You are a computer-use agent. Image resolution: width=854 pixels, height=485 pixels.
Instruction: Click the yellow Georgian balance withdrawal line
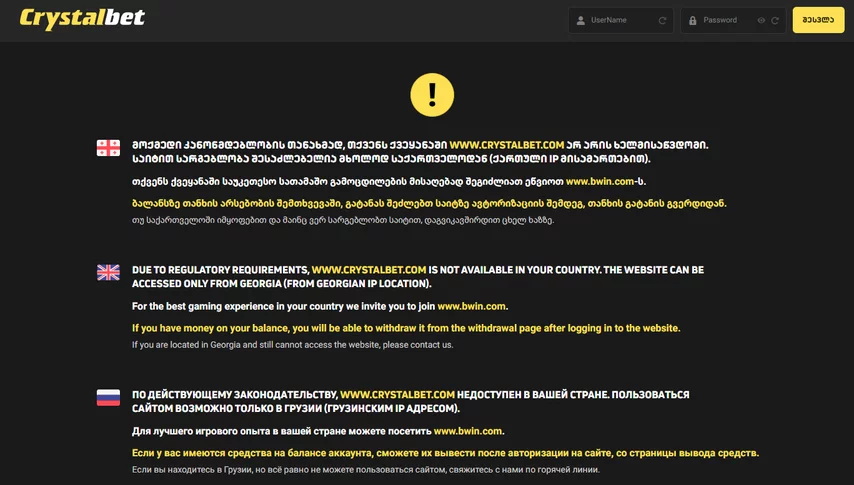pos(429,203)
